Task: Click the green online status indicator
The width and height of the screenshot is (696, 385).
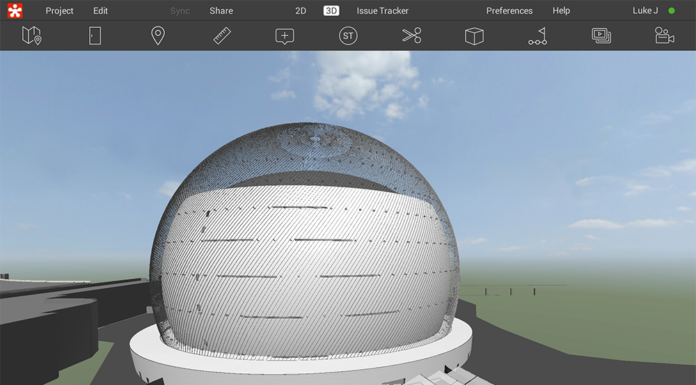Action: 672,11
